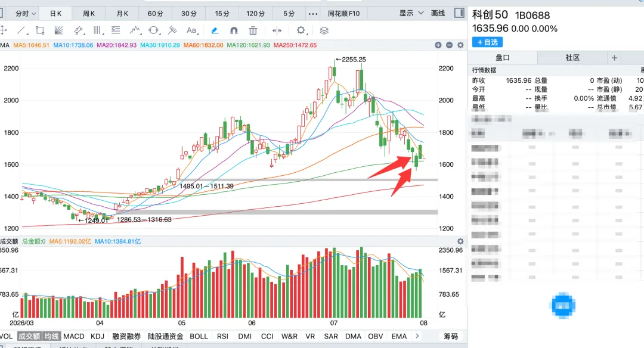Select the EMA indicator
Viewport: 644px width, 348px height.
coord(399,336)
